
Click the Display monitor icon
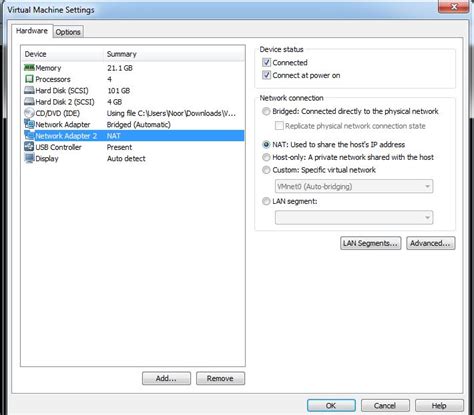pyautogui.click(x=29, y=158)
